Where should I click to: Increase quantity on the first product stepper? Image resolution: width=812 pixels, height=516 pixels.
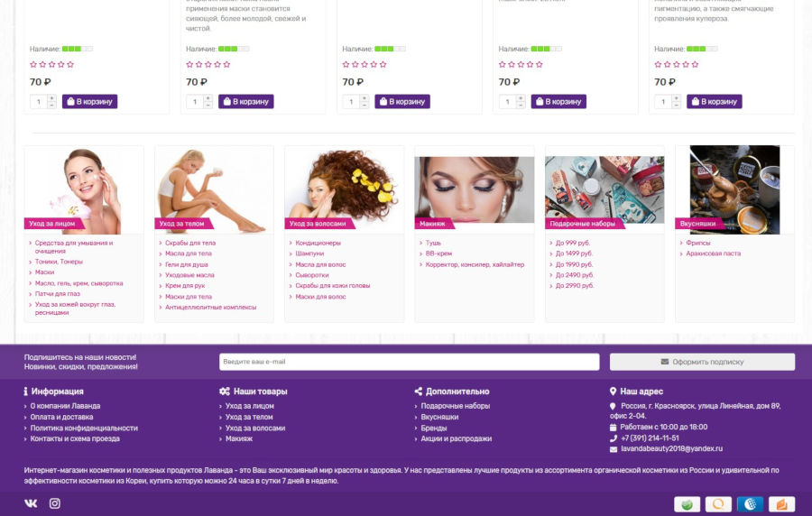click(x=51, y=97)
